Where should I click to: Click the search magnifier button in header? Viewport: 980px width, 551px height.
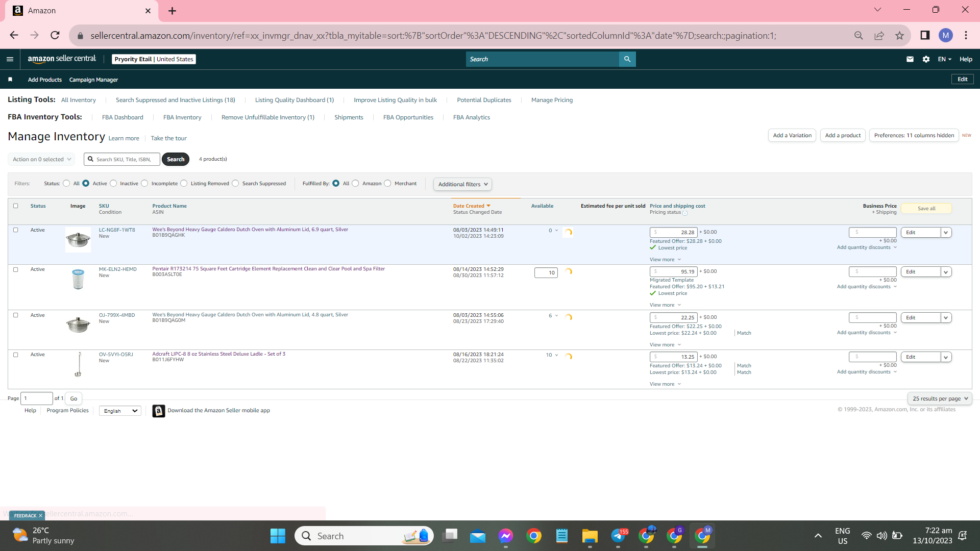pos(627,59)
